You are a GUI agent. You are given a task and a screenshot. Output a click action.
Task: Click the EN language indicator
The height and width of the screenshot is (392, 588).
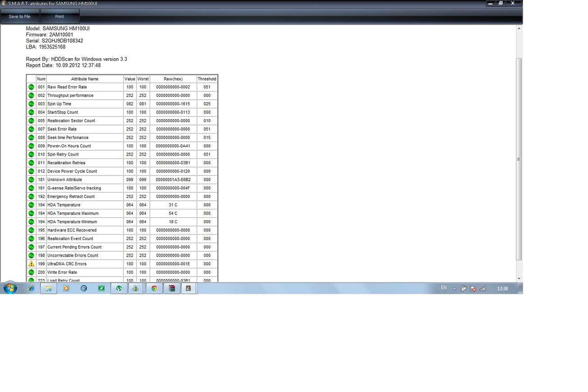point(444,288)
